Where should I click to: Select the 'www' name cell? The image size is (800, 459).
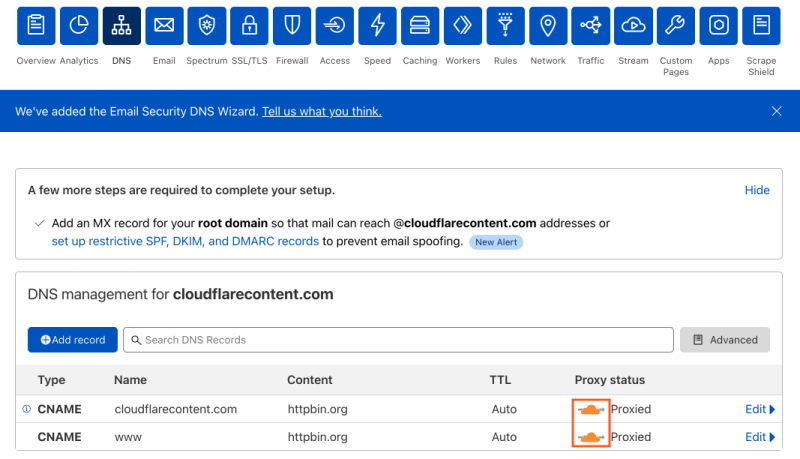click(x=128, y=437)
